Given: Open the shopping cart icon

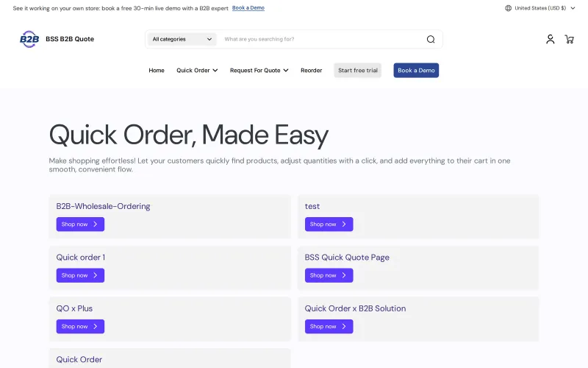Looking at the screenshot, I should pyautogui.click(x=569, y=39).
